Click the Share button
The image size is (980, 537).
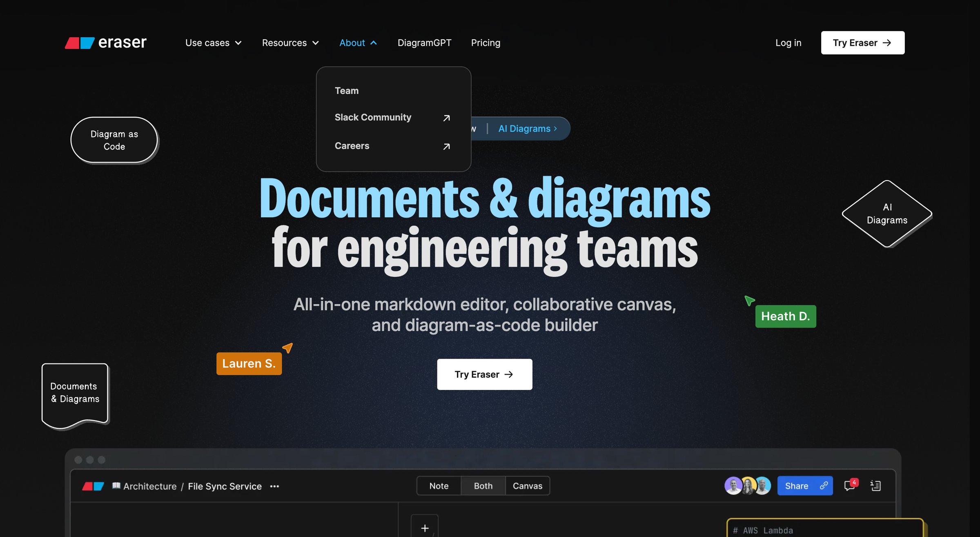click(x=804, y=486)
